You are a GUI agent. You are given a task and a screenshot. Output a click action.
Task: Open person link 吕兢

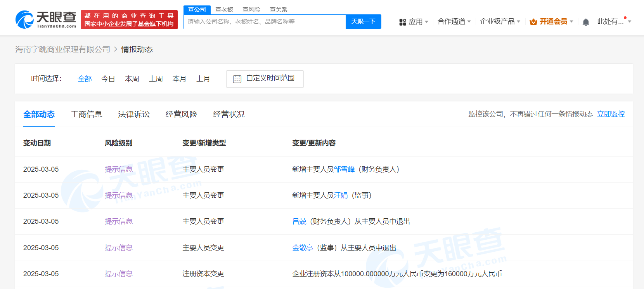(x=299, y=221)
